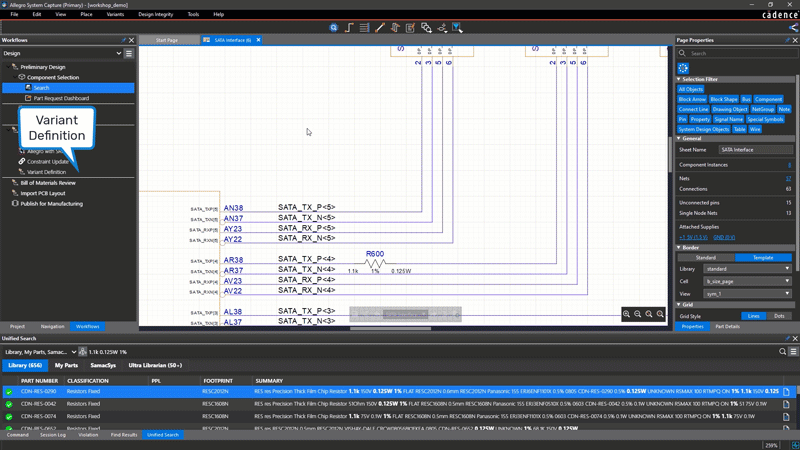This screenshot has width=800, height=450.
Task: Select the wire routing tool in toolbar
Action: point(349,28)
